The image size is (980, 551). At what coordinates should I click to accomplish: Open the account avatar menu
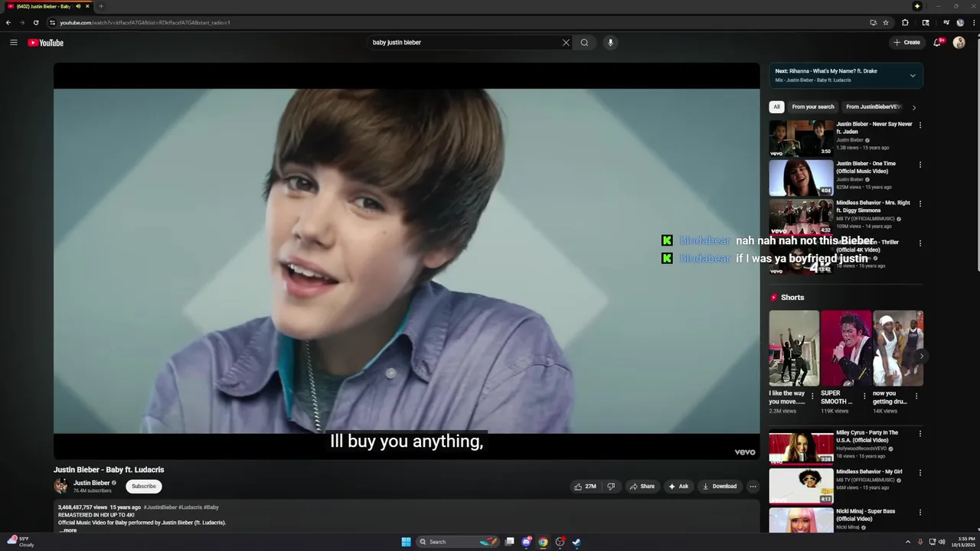pyautogui.click(x=959, y=43)
